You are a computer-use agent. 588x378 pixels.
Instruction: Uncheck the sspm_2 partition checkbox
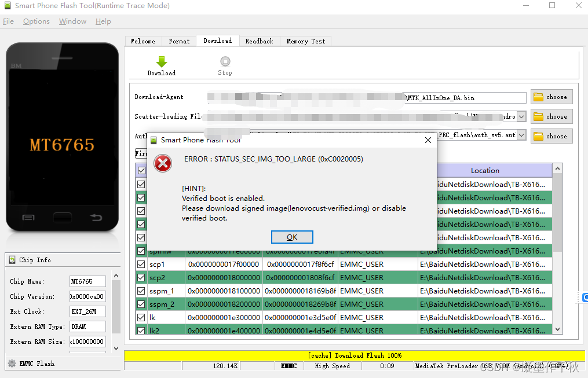pos(141,304)
